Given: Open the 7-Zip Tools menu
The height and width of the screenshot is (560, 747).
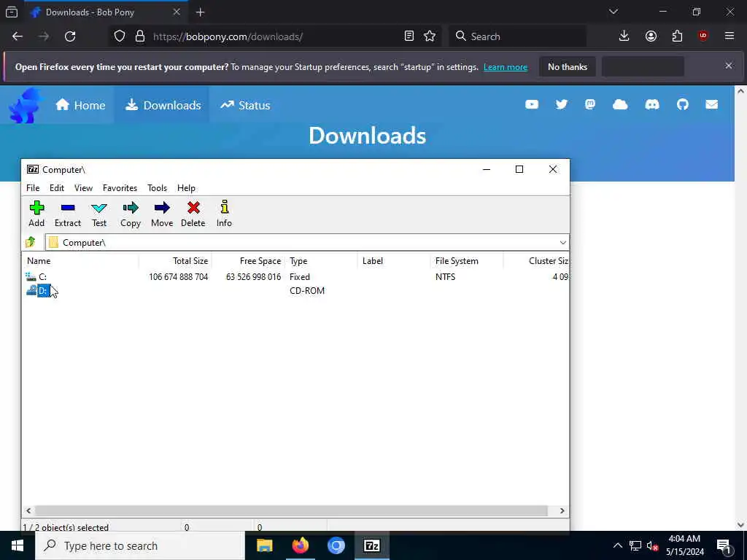Looking at the screenshot, I should pos(158,188).
